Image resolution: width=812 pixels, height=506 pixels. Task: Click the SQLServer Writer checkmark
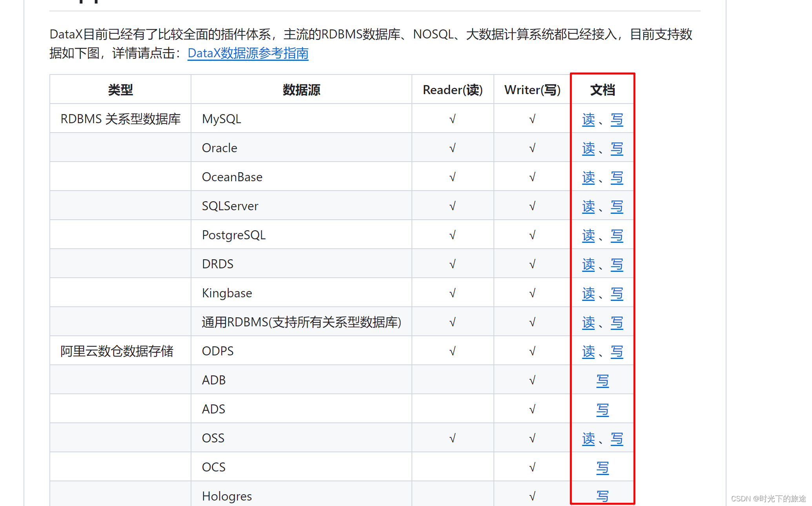tap(532, 206)
